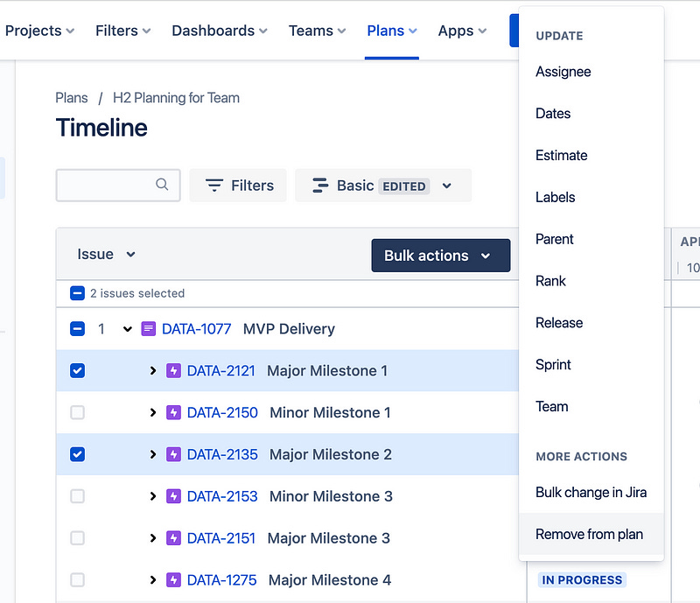Open issue link DATA-1275

[222, 580]
